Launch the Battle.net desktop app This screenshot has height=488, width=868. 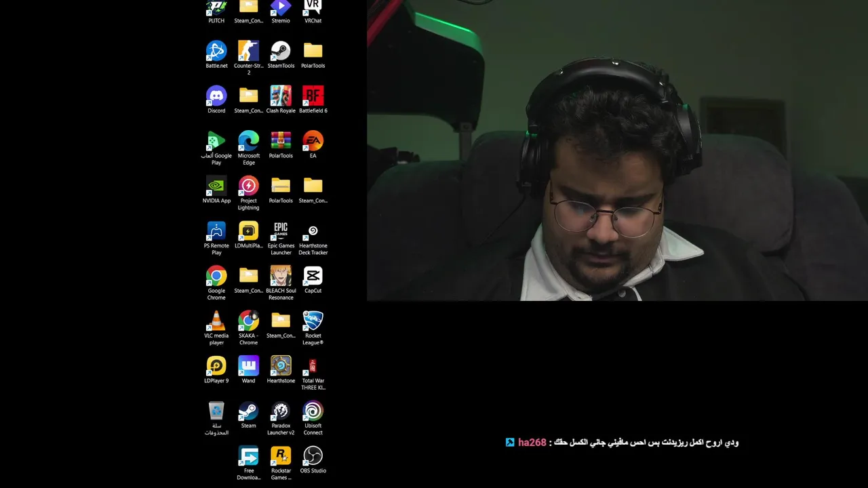point(216,55)
